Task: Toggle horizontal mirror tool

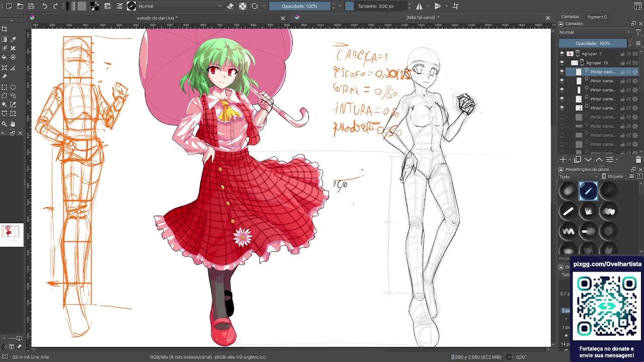Action: [419, 6]
